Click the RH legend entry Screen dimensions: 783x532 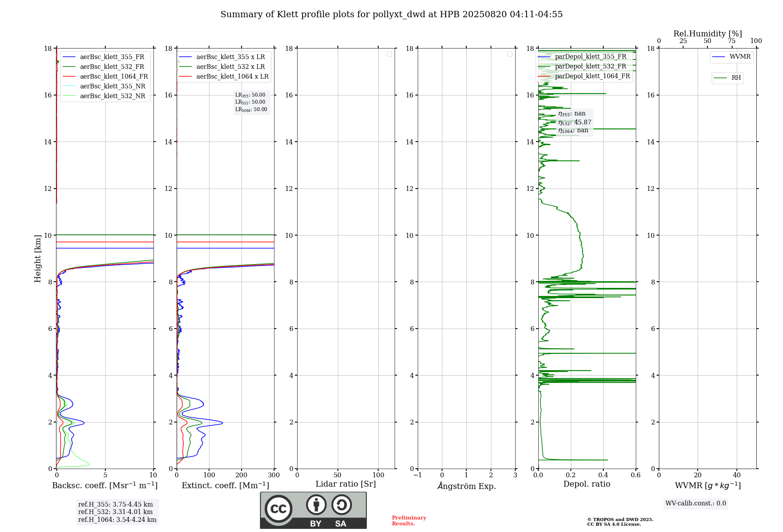(728, 78)
